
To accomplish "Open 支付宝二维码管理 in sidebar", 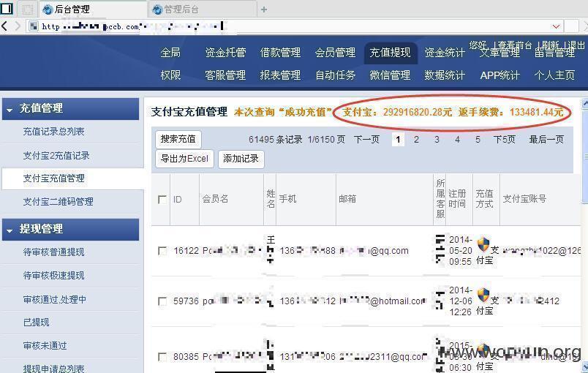I will point(58,202).
